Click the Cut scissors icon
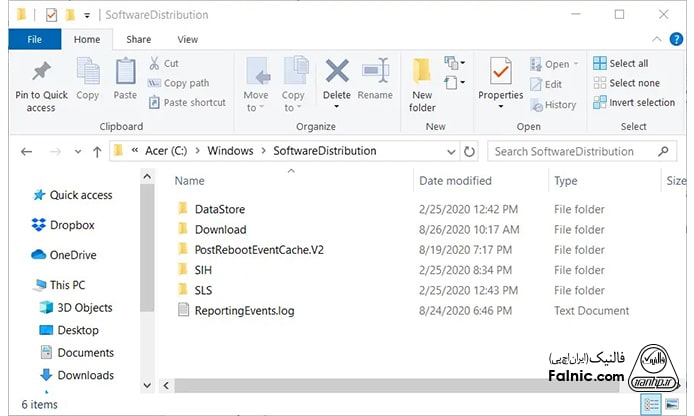The width and height of the screenshot is (694, 416). (x=156, y=63)
